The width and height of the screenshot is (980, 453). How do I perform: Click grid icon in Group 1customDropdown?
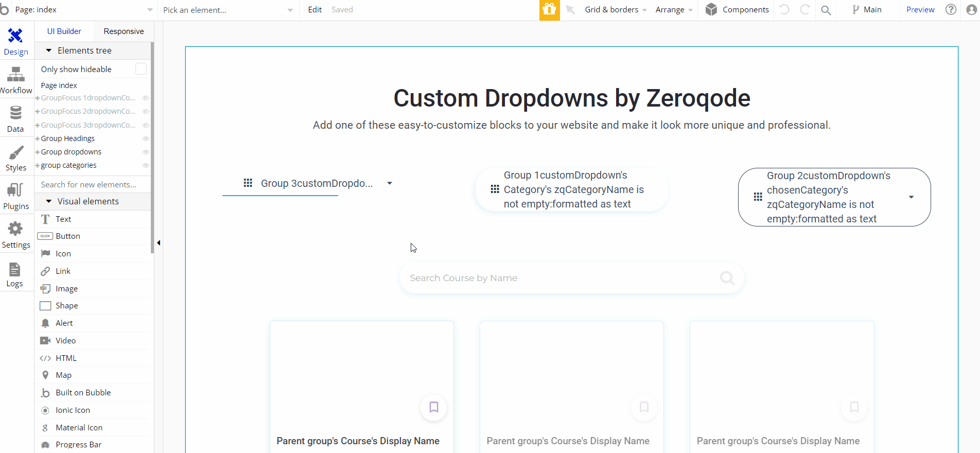tap(495, 189)
